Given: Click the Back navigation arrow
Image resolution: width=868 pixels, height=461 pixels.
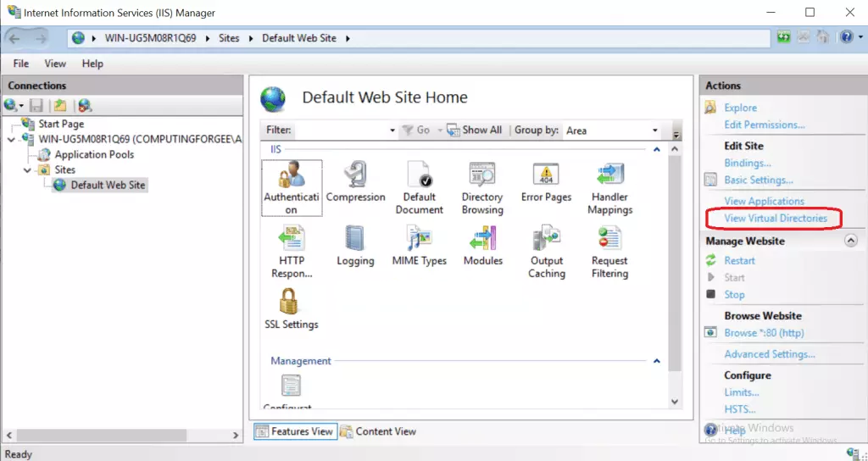Looking at the screenshot, I should coord(14,38).
